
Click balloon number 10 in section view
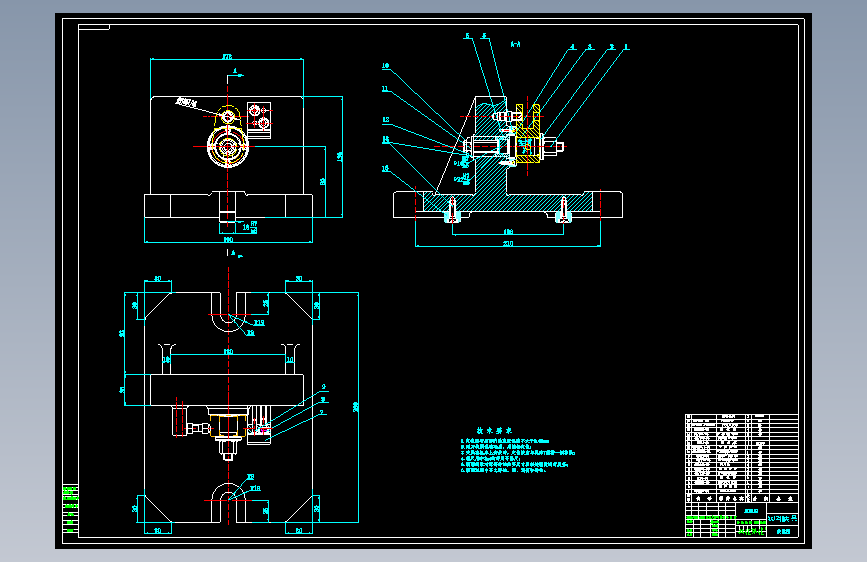[x=385, y=66]
